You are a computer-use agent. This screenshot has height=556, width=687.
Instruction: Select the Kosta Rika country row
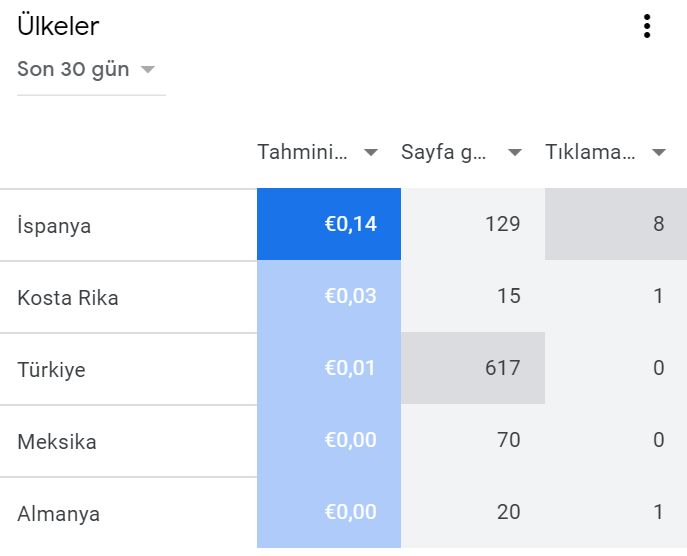pyautogui.click(x=344, y=297)
